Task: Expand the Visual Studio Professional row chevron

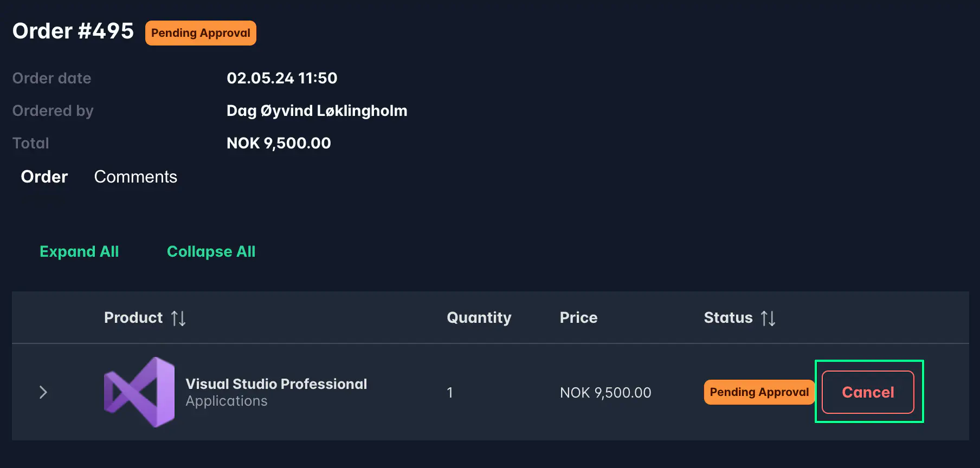Action: [43, 392]
